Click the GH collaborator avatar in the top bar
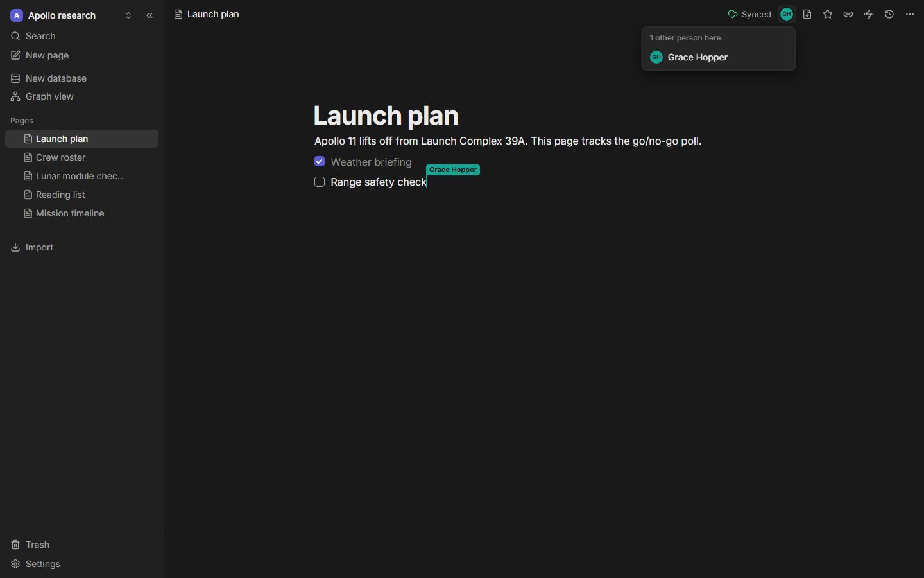The width and height of the screenshot is (924, 578). (x=786, y=14)
